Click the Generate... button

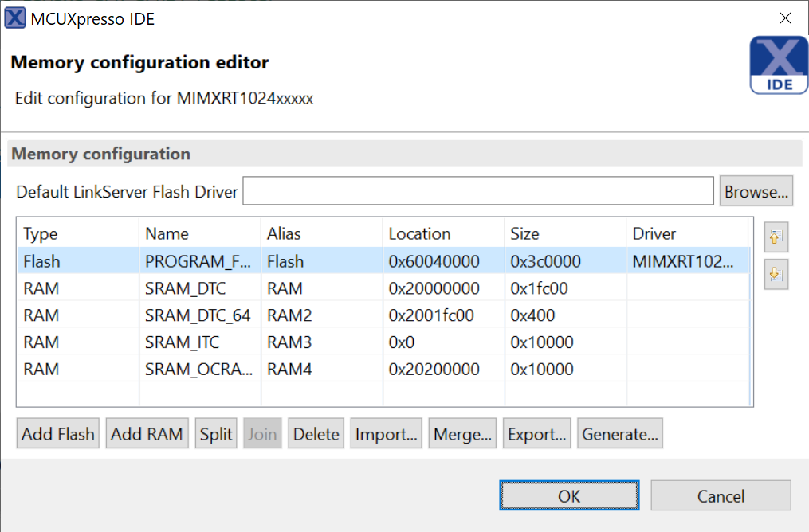click(620, 434)
